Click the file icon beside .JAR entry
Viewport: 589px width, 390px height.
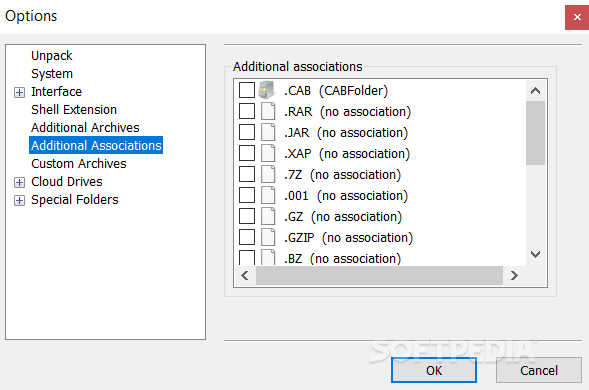click(x=268, y=132)
